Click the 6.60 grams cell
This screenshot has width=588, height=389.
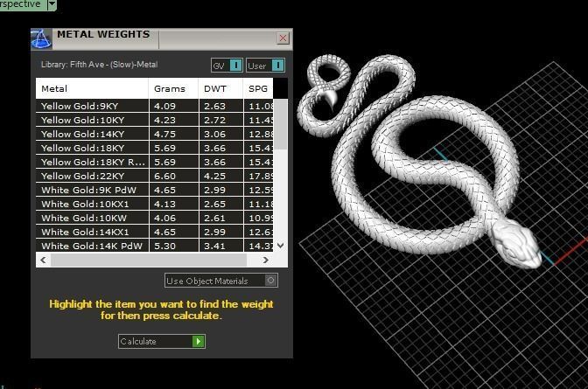[173, 176]
